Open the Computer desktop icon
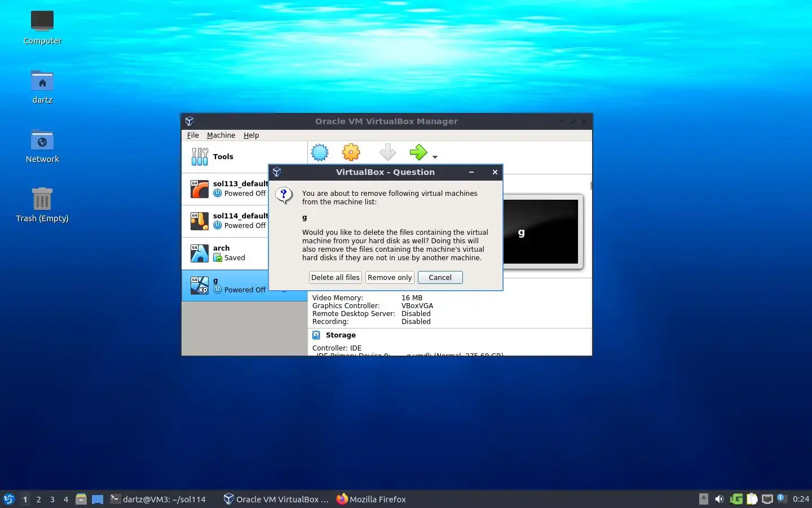 42,27
